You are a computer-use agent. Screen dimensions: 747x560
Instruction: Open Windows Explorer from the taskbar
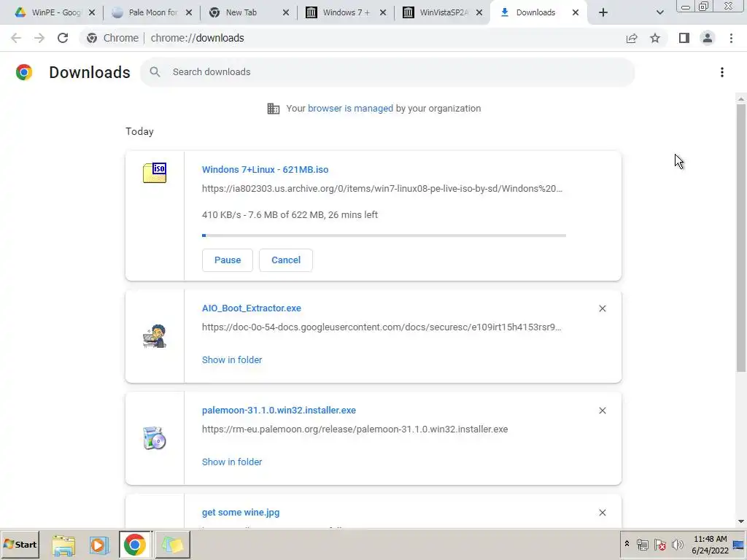(x=63, y=545)
